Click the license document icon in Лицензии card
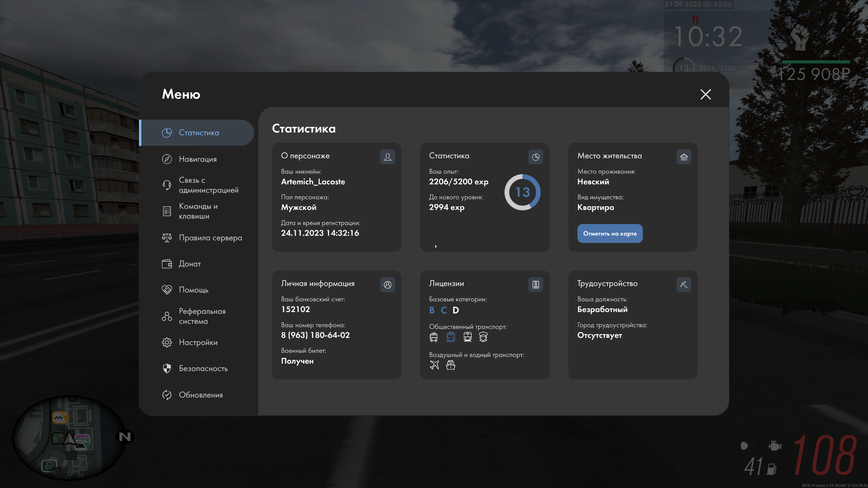868x488 pixels. pos(535,285)
